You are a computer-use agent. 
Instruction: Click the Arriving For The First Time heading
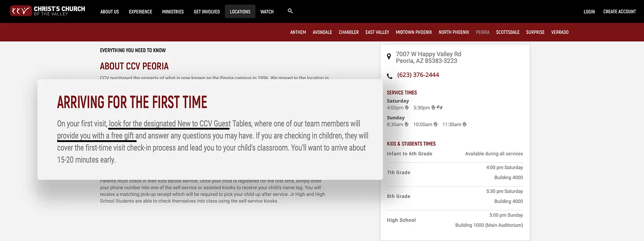[132, 102]
